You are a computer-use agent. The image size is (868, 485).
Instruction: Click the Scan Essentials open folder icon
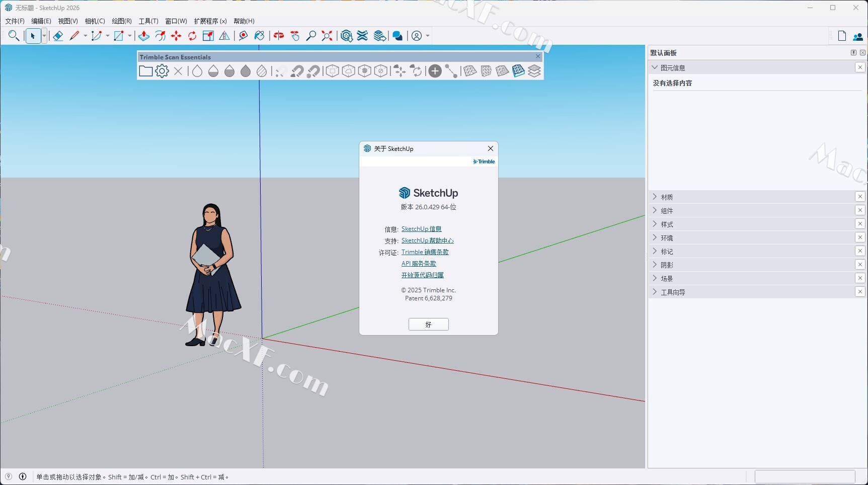point(145,71)
